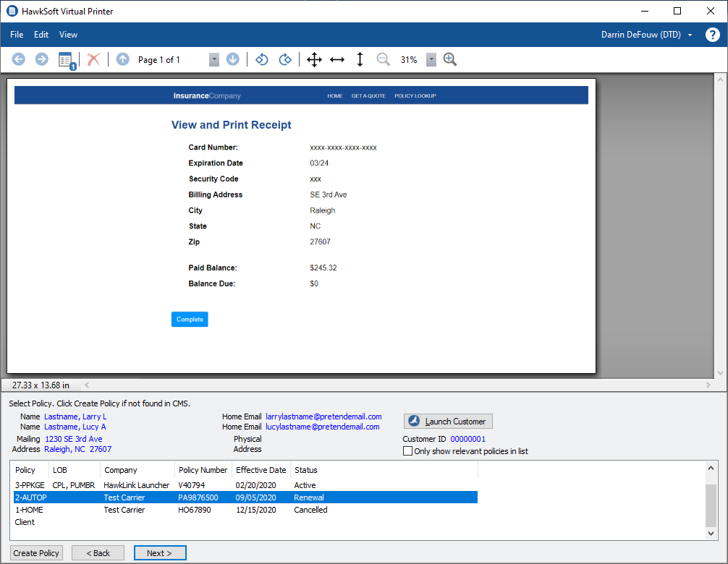Open the page number dropdown

213,59
